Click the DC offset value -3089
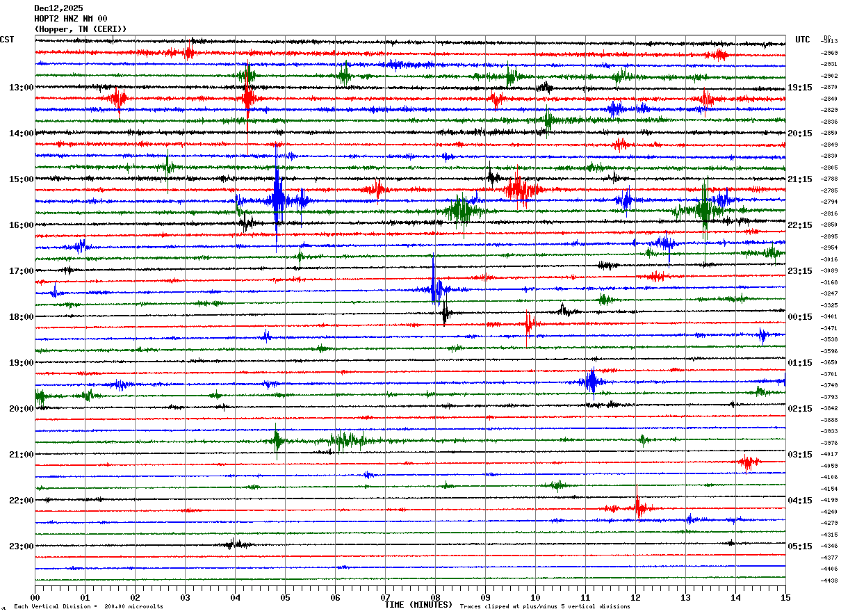The height and width of the screenshot is (616, 841). [x=830, y=271]
